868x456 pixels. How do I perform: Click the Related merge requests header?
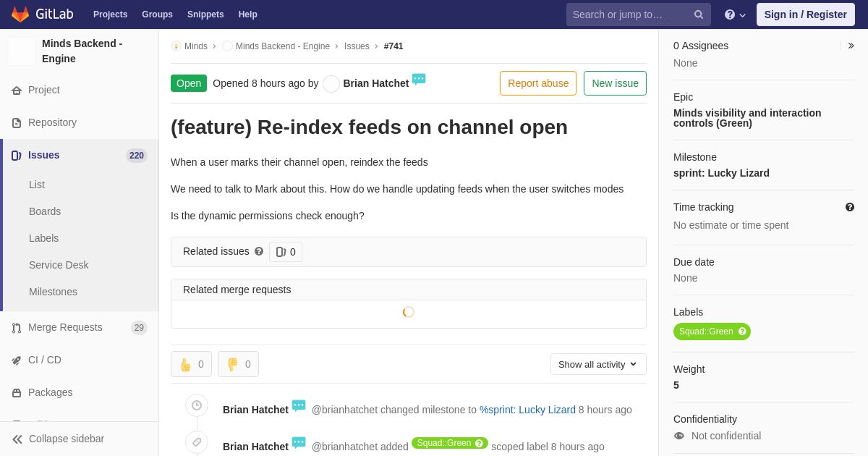[x=409, y=290]
